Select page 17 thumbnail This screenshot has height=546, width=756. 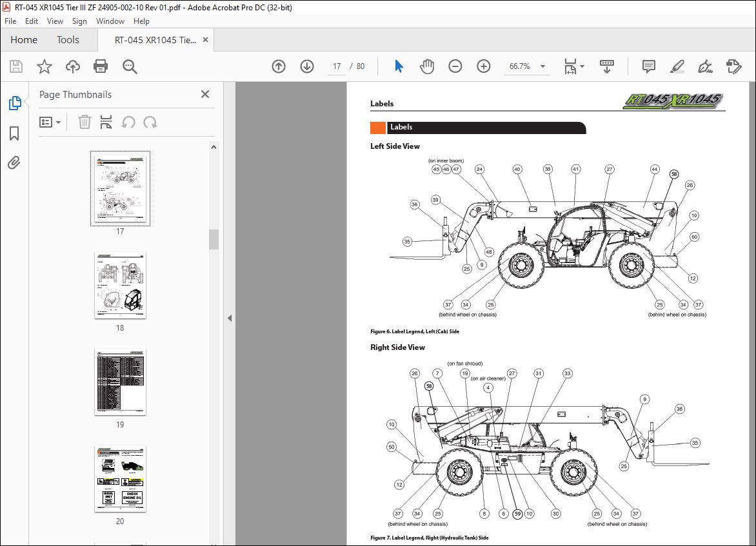pyautogui.click(x=120, y=188)
